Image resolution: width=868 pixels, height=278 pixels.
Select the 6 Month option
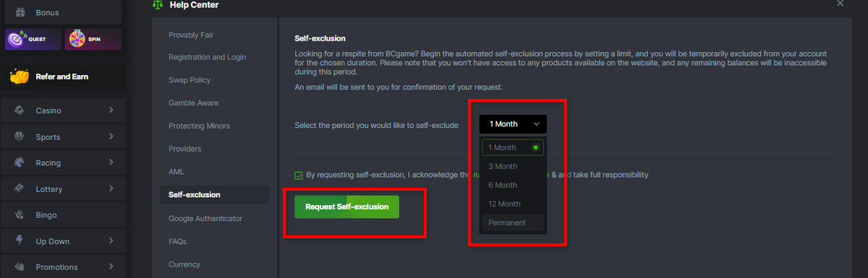click(513, 185)
